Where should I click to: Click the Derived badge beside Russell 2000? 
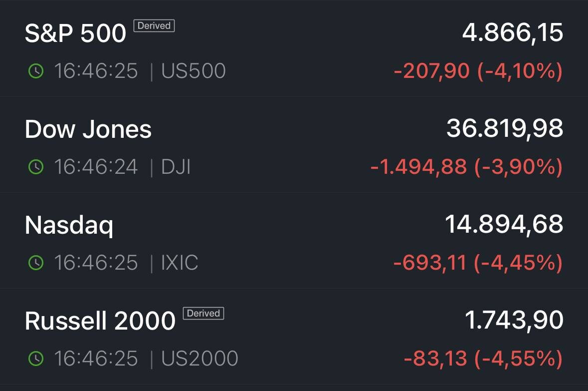click(203, 313)
